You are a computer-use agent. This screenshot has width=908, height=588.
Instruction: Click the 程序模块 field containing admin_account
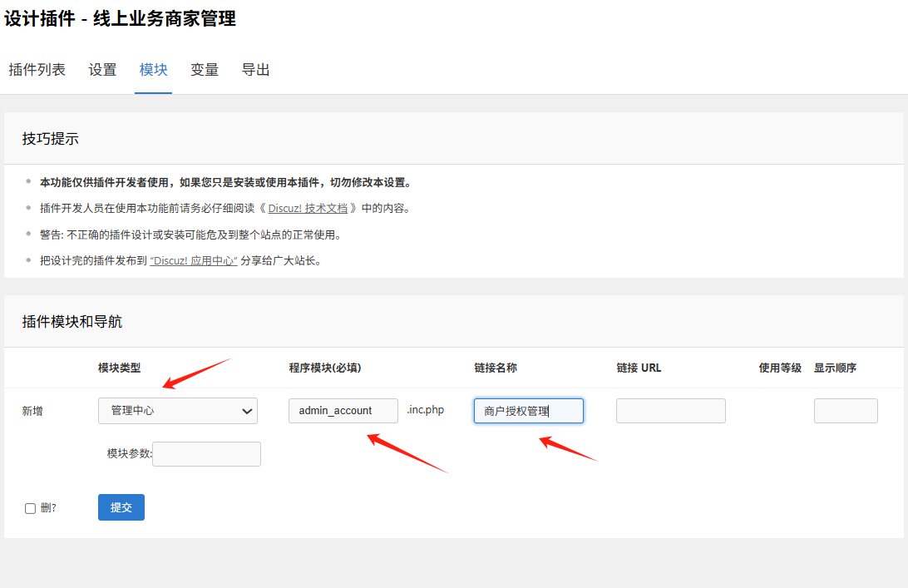(343, 411)
